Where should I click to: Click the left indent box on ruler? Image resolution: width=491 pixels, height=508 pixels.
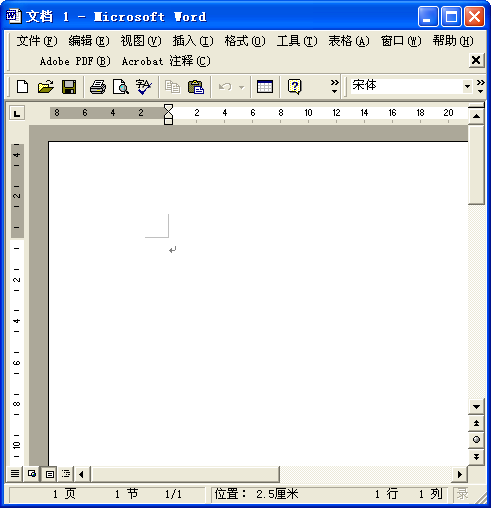click(169, 121)
